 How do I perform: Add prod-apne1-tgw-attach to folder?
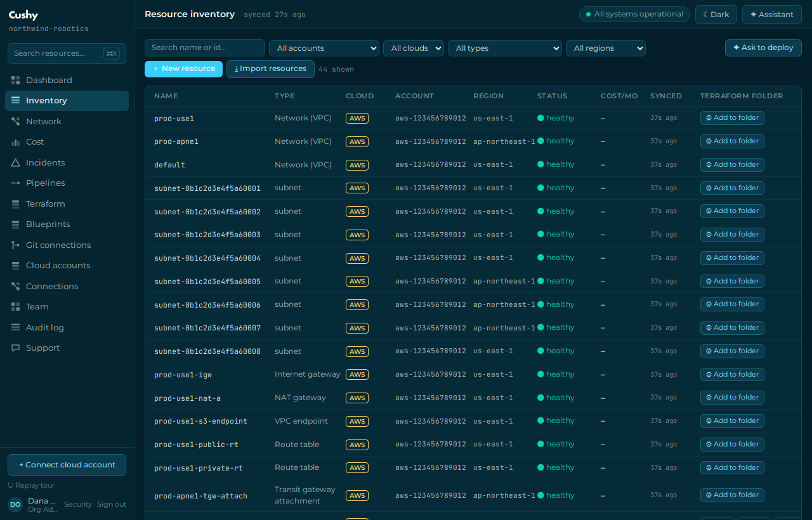click(x=732, y=495)
